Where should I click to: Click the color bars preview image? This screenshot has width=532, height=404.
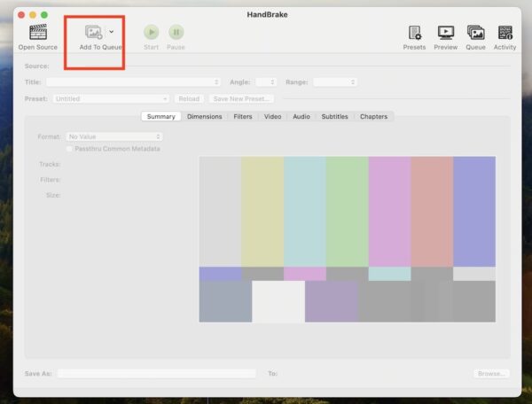[x=347, y=239]
